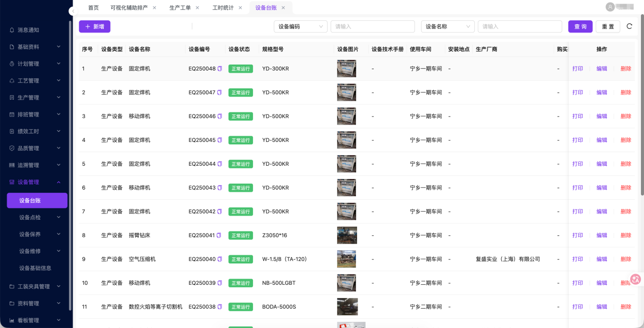Switch to the 可视化辅助排产 tab
644x328 pixels.
click(x=129, y=8)
